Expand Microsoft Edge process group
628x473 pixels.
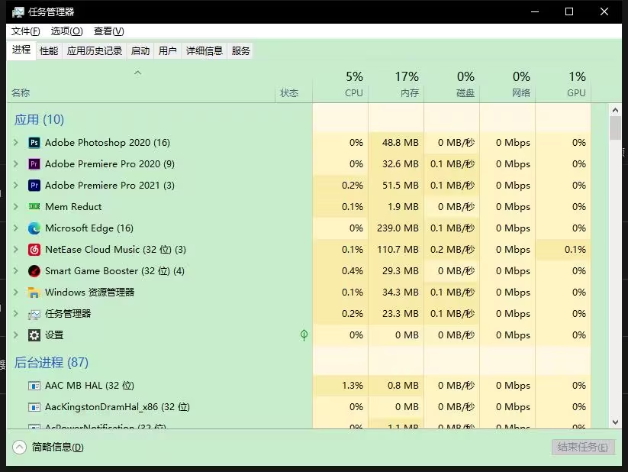tap(16, 228)
